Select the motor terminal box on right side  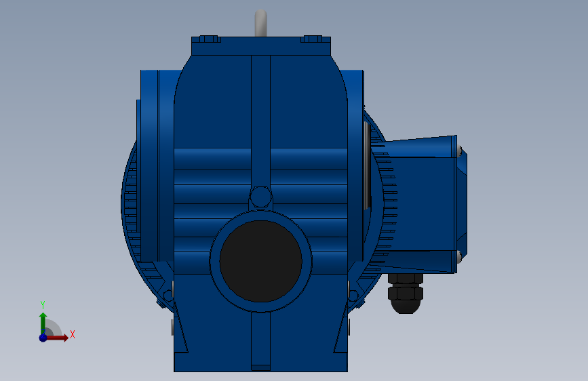pos(424,204)
